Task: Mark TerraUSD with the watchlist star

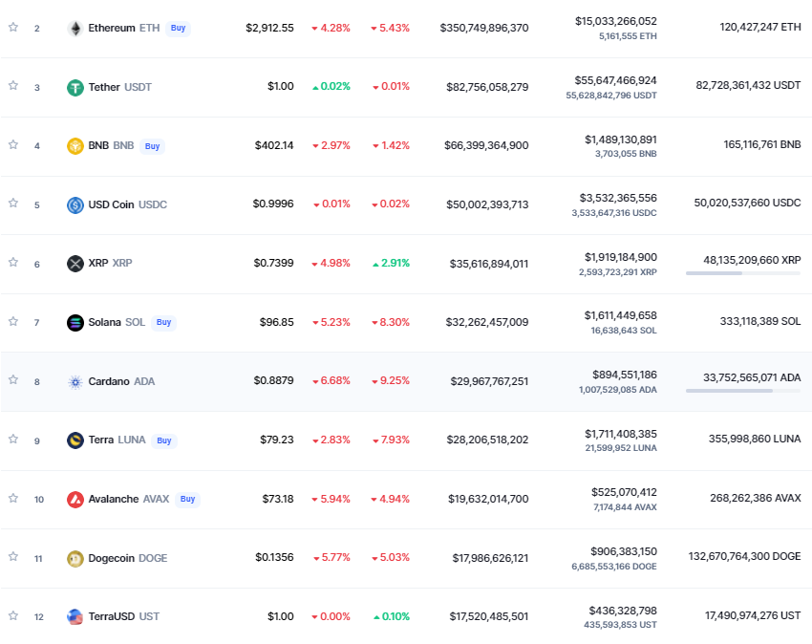Action: click(13, 615)
